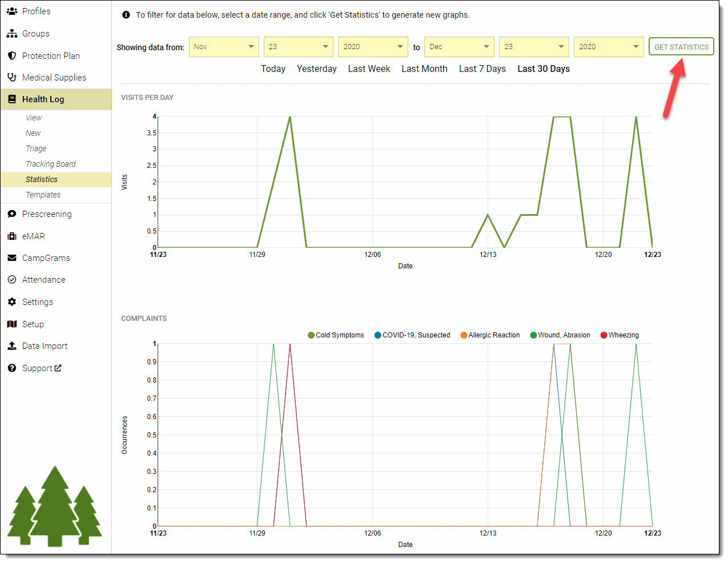Click the Groups hierarchy icon
This screenshot has height=563, width=728.
click(11, 34)
